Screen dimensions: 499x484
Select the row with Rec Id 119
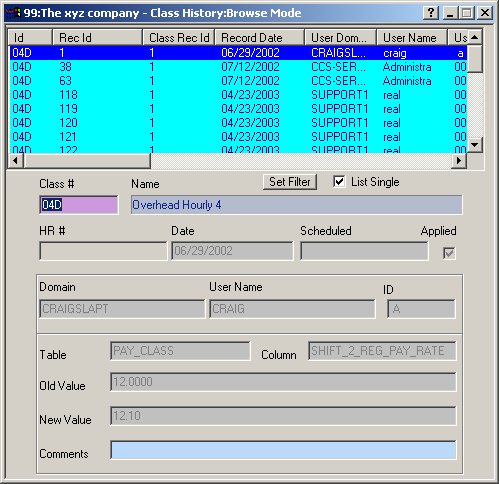pyautogui.click(x=238, y=109)
